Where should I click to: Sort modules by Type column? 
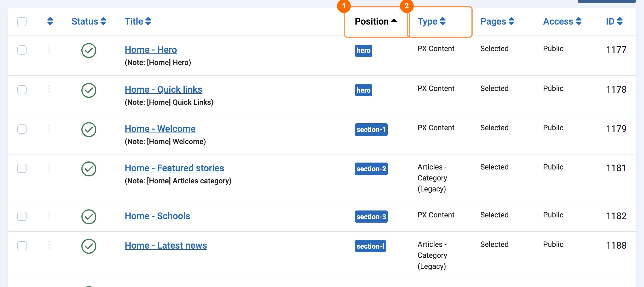[432, 21]
